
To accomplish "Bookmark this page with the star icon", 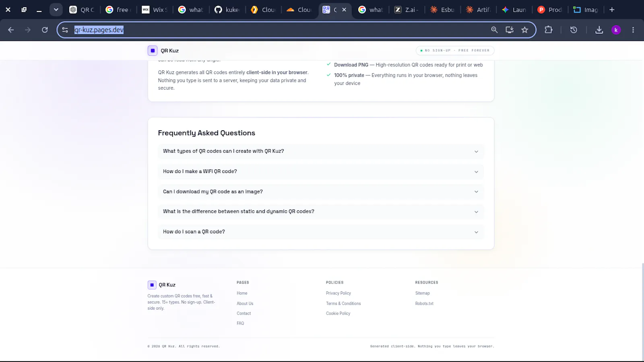I will click(x=525, y=30).
